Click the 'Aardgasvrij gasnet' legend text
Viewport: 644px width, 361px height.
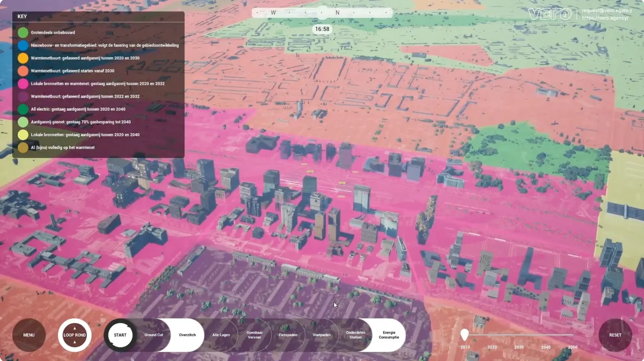81,122
